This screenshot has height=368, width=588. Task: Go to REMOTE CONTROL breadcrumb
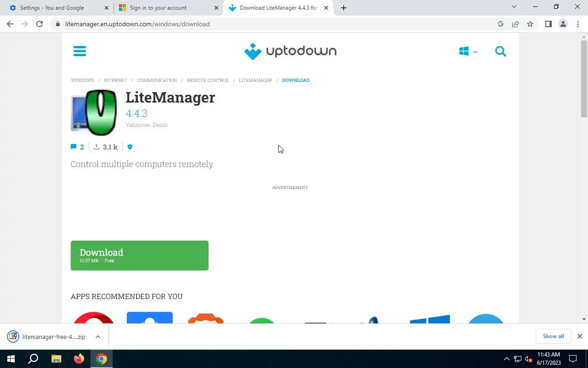pos(208,80)
